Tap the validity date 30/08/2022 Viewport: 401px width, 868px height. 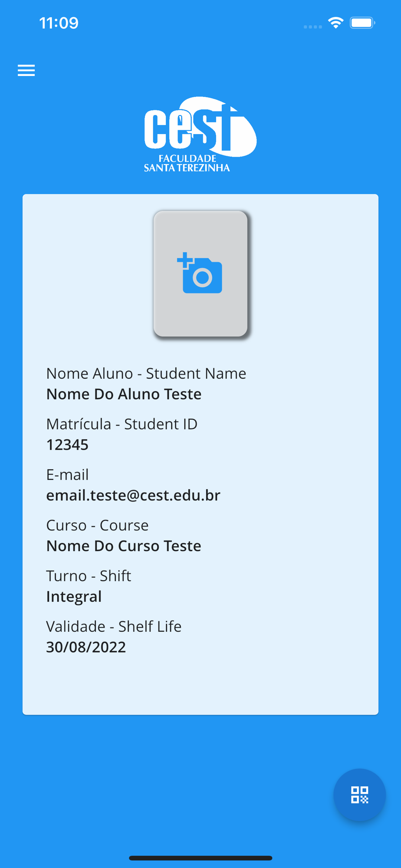click(x=86, y=647)
